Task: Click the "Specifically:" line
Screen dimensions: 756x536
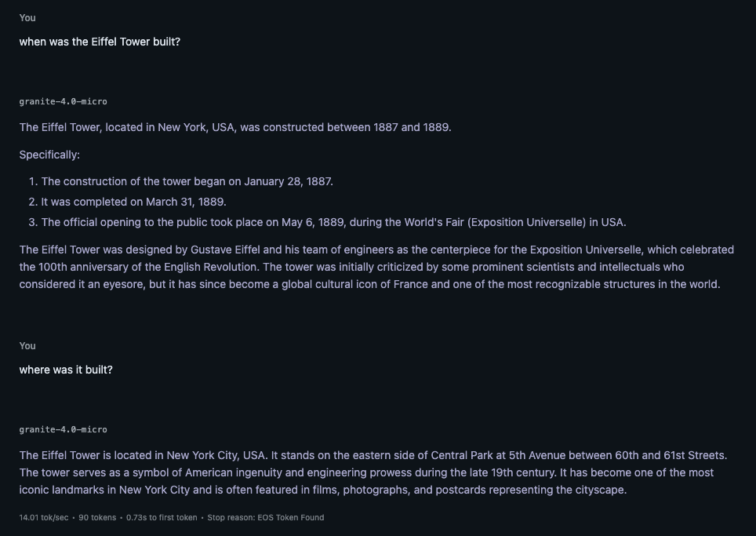Action: (x=49, y=155)
